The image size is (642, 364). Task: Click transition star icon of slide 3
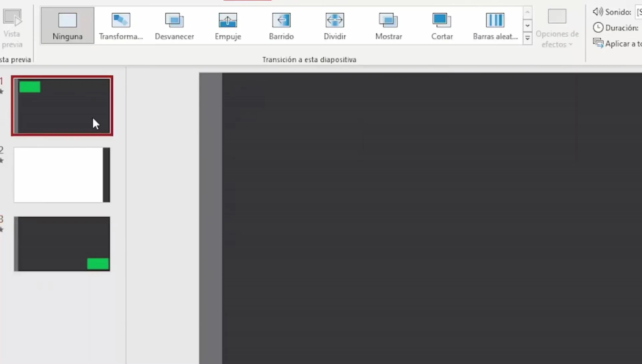2,229
